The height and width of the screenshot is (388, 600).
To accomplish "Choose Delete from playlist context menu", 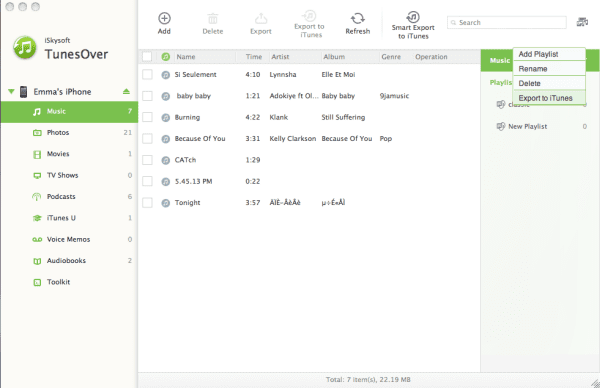I will click(549, 83).
